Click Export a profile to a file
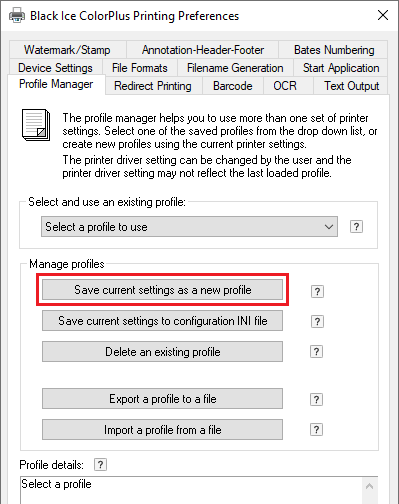 pyautogui.click(x=162, y=399)
